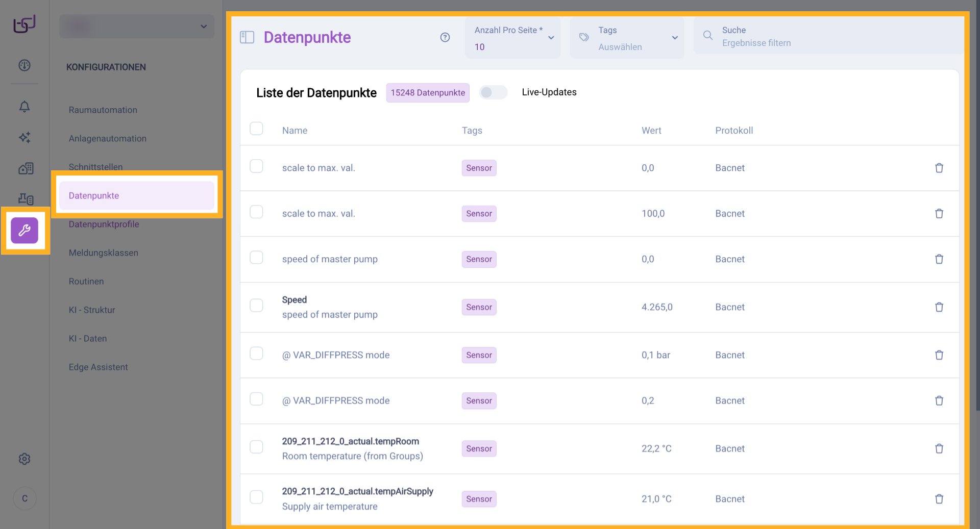Delete the Room temperature datapoint row
The width and height of the screenshot is (980, 529).
tap(939, 448)
